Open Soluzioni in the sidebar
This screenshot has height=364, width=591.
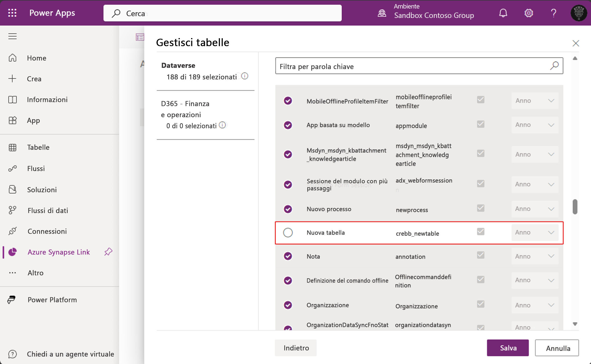point(42,190)
